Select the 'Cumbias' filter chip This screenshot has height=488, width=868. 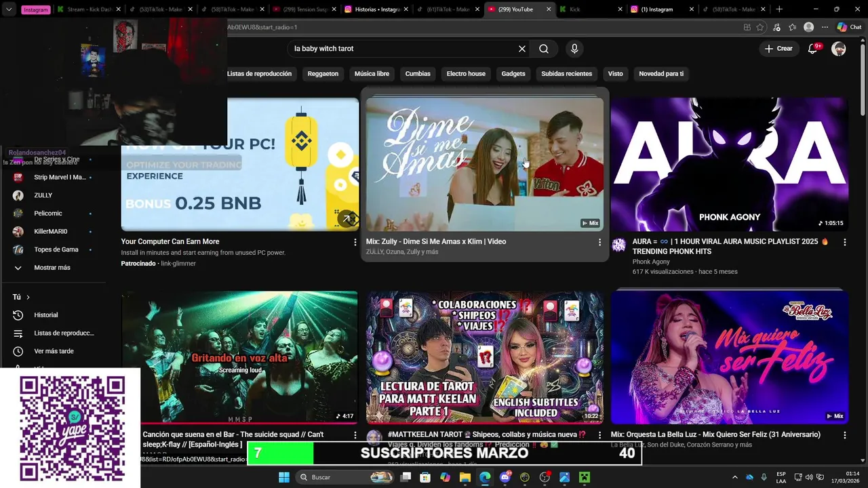pyautogui.click(x=418, y=74)
